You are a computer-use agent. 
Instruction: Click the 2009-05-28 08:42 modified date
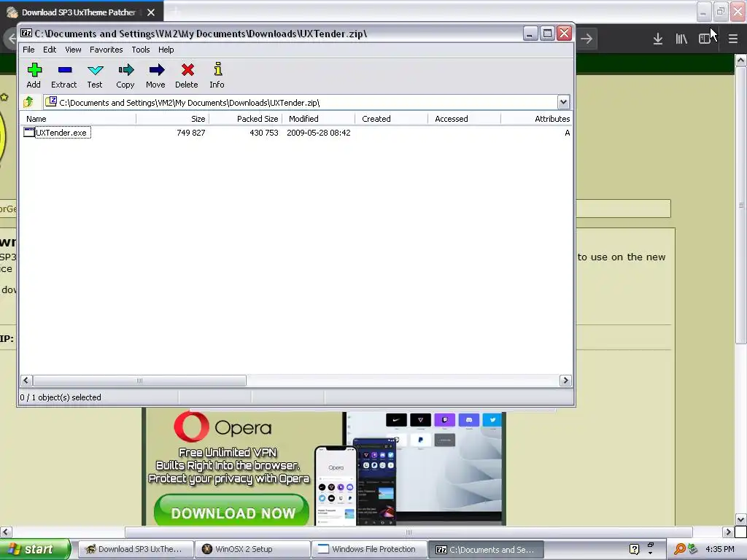tap(318, 133)
